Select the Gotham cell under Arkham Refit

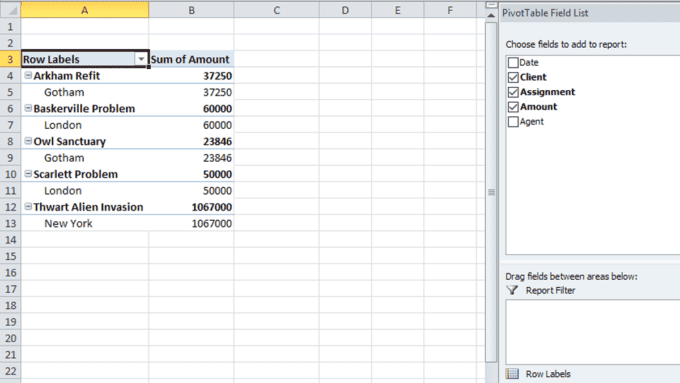coord(85,92)
